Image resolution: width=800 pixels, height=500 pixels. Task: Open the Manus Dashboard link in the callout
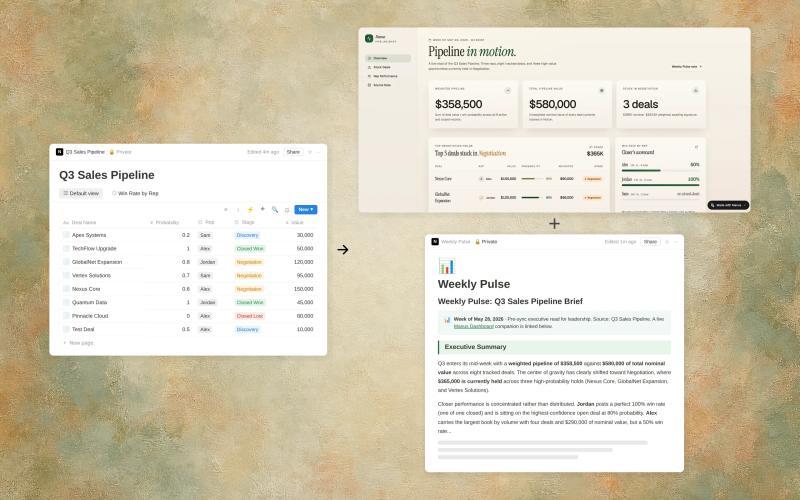pyautogui.click(x=473, y=326)
